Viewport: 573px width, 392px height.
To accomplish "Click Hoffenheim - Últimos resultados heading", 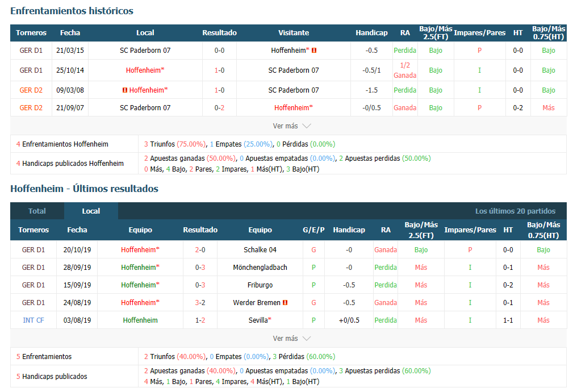I will (x=85, y=189).
